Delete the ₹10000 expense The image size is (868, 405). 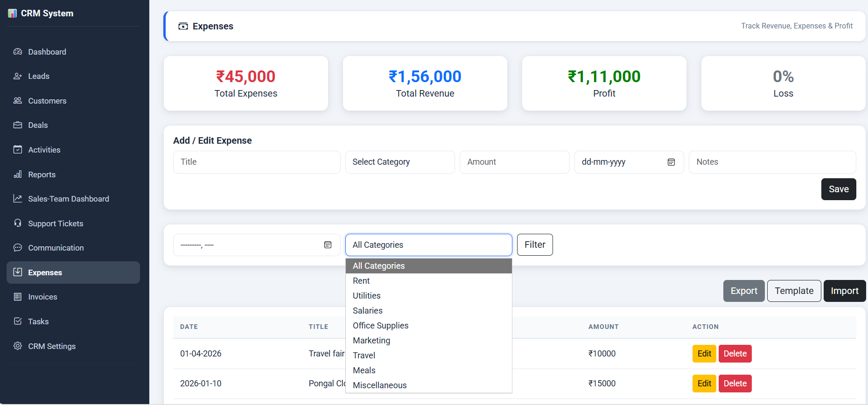(735, 354)
